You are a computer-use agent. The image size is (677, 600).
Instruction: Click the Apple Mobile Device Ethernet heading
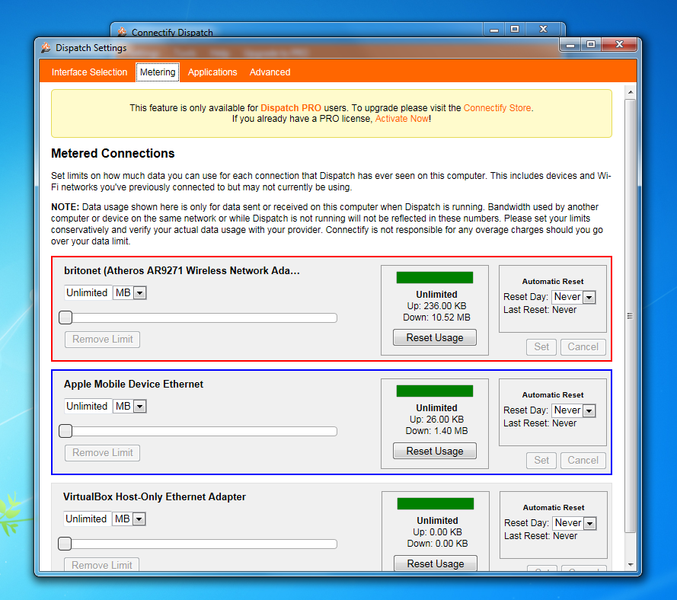(x=133, y=384)
